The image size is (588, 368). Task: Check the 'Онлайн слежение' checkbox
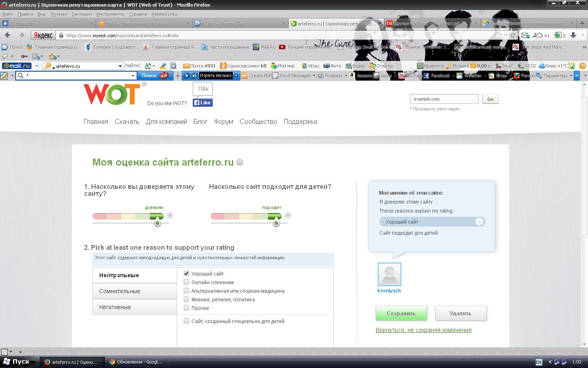click(186, 282)
